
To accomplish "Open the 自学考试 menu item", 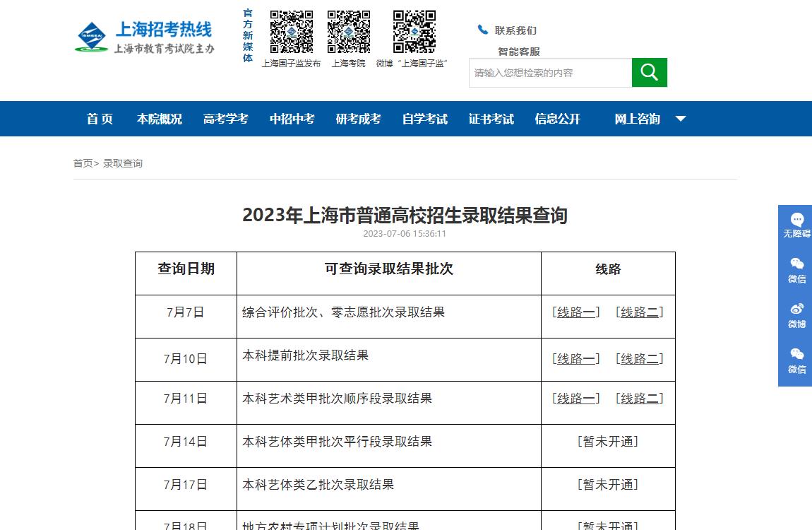I will click(424, 119).
